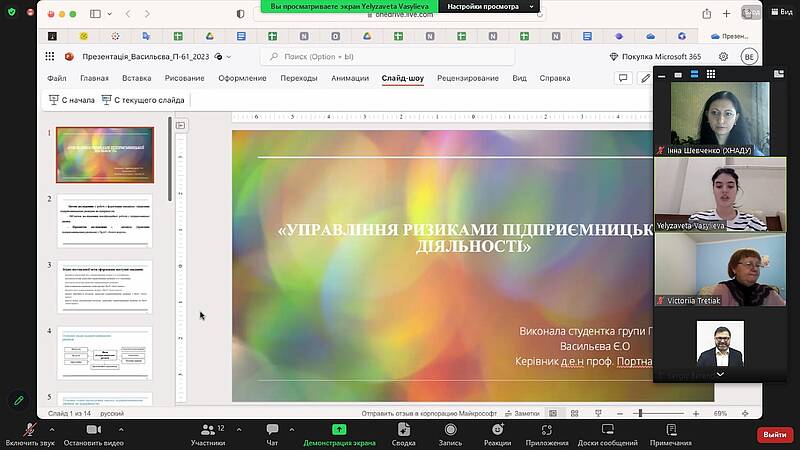Click the red Выйти button
Image resolution: width=800 pixels, height=450 pixels.
point(774,434)
